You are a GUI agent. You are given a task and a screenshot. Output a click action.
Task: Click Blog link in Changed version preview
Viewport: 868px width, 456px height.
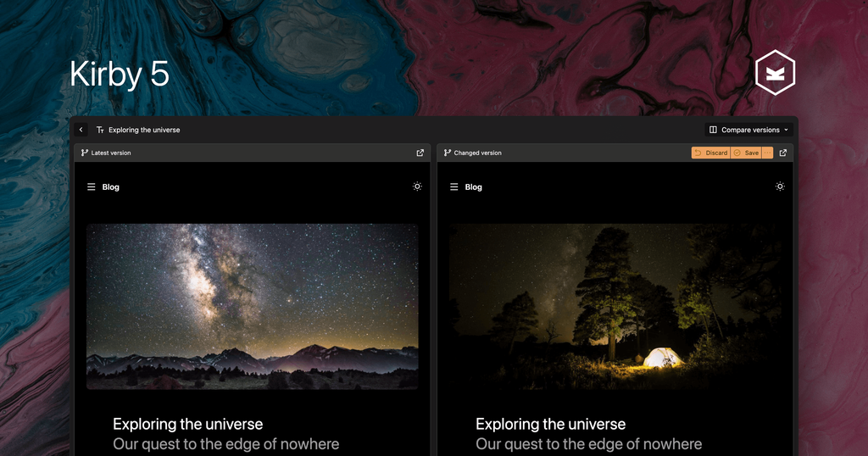[473, 187]
